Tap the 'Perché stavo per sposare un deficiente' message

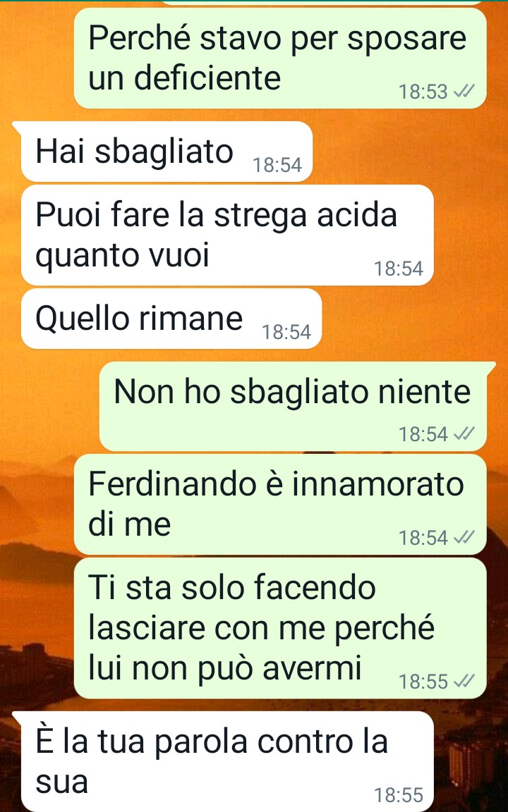click(280, 58)
